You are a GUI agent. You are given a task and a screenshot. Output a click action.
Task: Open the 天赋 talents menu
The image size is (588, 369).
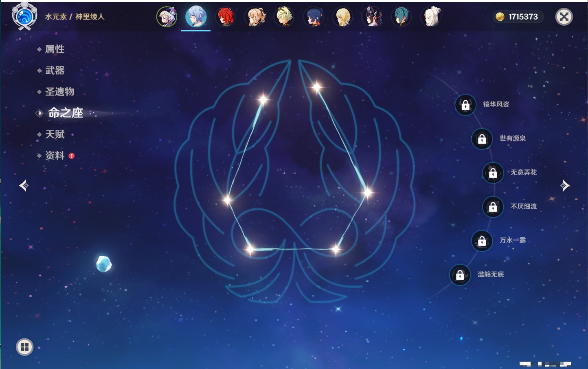(55, 134)
